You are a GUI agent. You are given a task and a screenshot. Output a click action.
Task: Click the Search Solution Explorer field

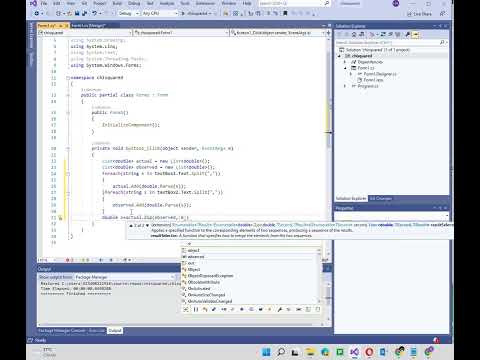click(391, 42)
